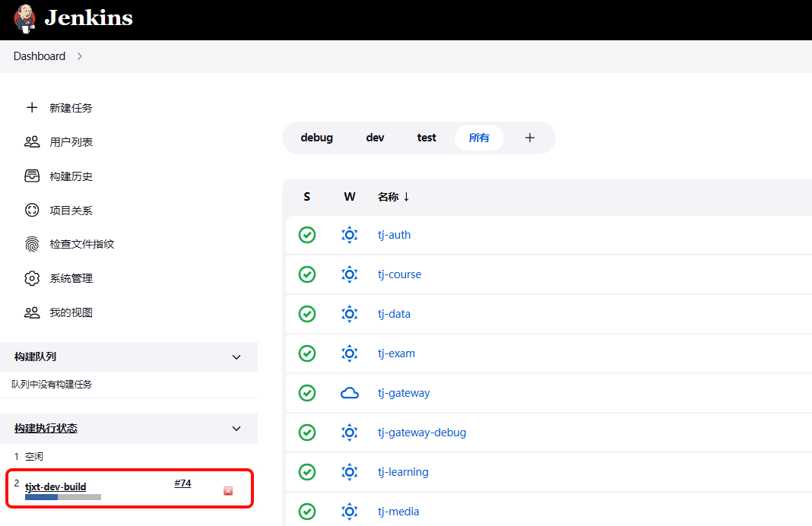Click the success status icon for tj-media
Screen dimensions: 812x526
307,512
